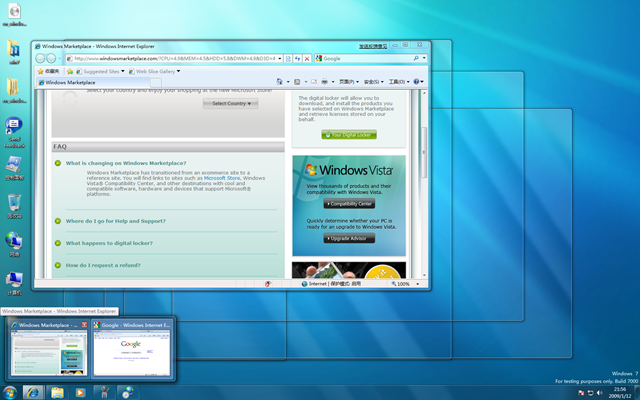Open the Select Country dropdown
The height and width of the screenshot is (400, 640).
(x=231, y=104)
